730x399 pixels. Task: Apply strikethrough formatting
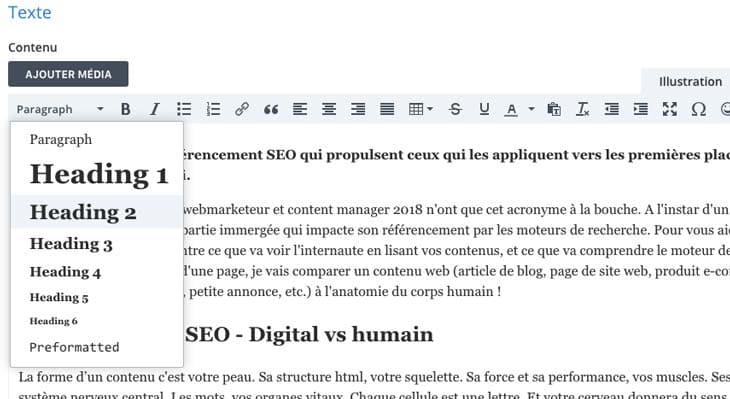tap(455, 109)
